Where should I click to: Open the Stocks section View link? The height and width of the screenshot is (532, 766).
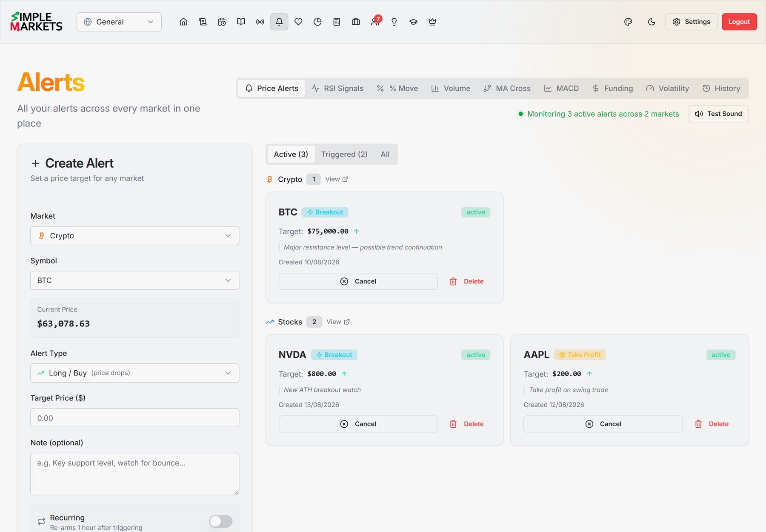tap(338, 322)
